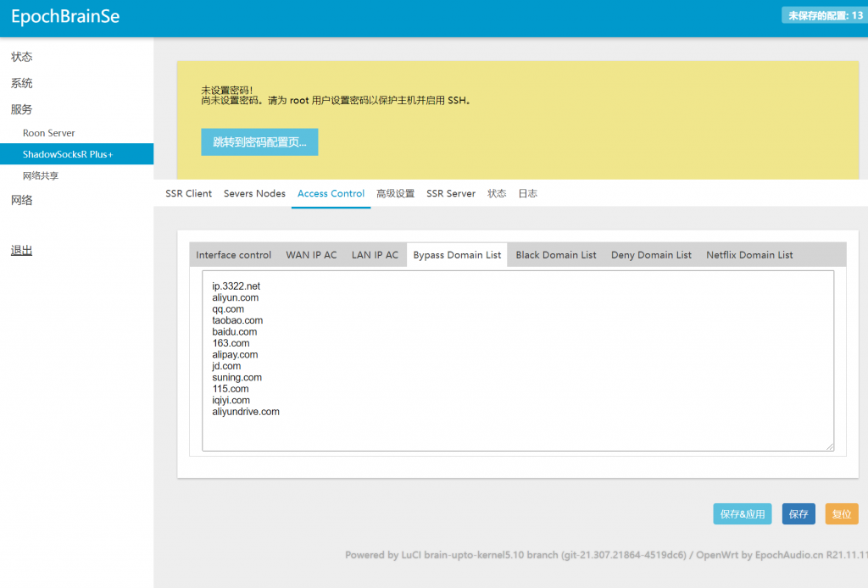
Task: Switch to WAN IP AC sub-tab
Action: 311,255
